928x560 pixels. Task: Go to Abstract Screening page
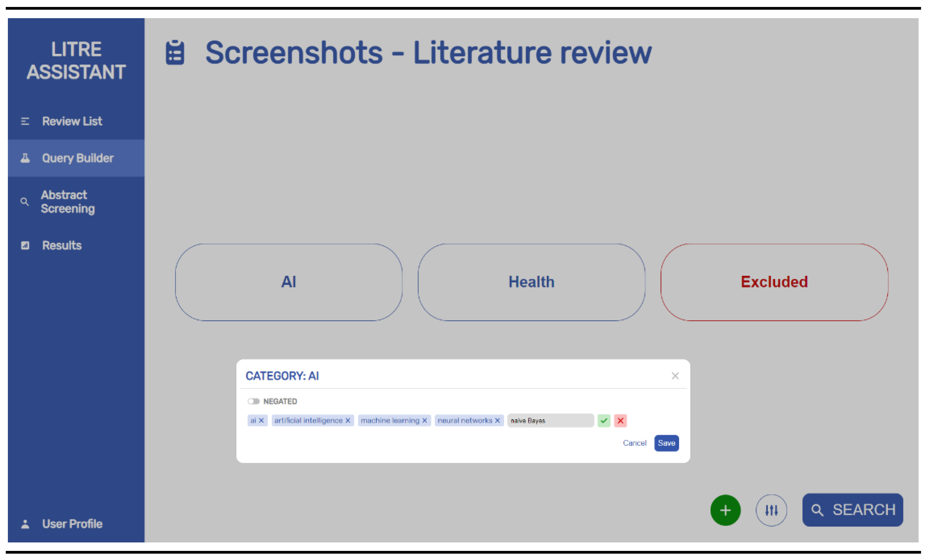pos(68,202)
